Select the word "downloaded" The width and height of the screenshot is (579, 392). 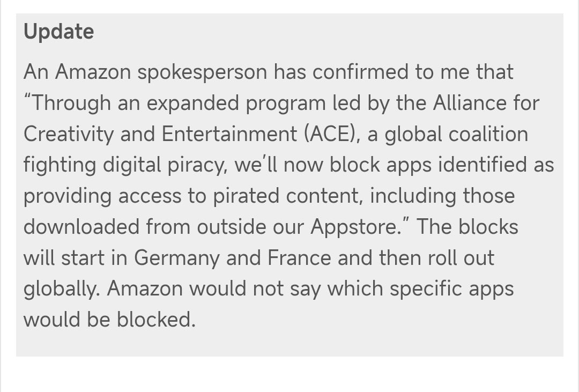coord(81,226)
